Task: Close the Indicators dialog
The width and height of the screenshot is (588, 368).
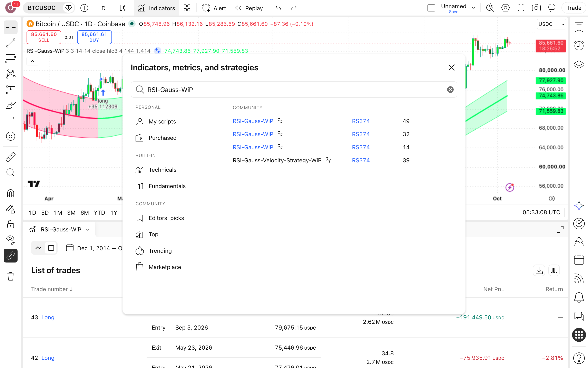Action: [x=451, y=67]
